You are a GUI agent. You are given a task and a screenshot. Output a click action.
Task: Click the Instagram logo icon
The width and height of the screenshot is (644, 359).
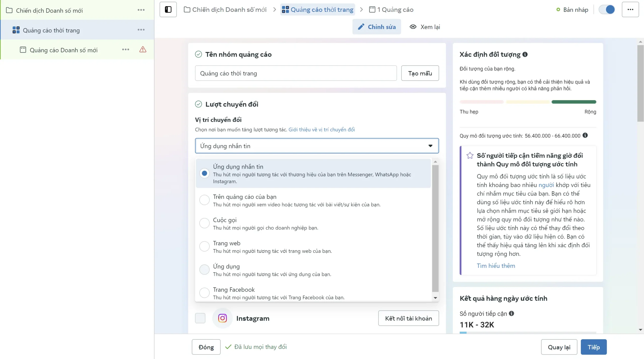coord(222,318)
